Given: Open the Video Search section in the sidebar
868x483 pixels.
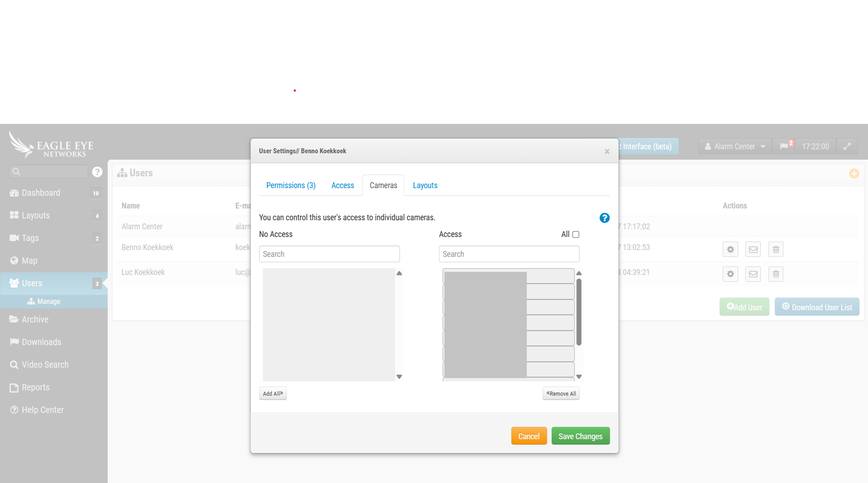Looking at the screenshot, I should (45, 365).
